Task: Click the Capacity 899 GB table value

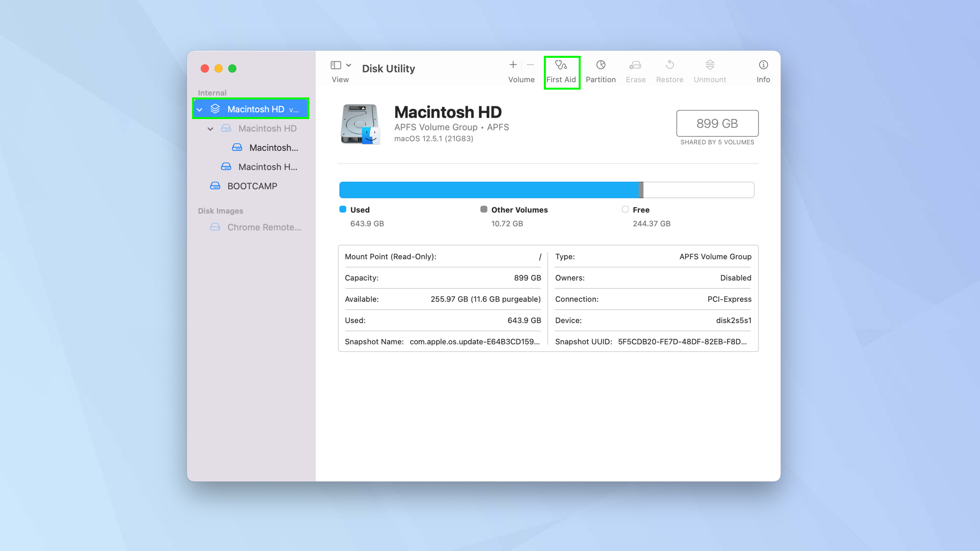Action: pyautogui.click(x=527, y=278)
